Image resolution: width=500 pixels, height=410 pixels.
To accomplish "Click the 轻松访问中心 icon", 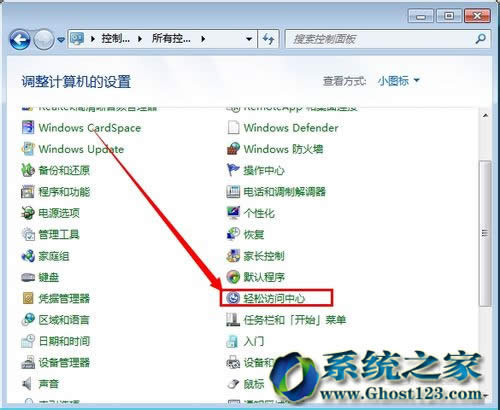I will [233, 298].
